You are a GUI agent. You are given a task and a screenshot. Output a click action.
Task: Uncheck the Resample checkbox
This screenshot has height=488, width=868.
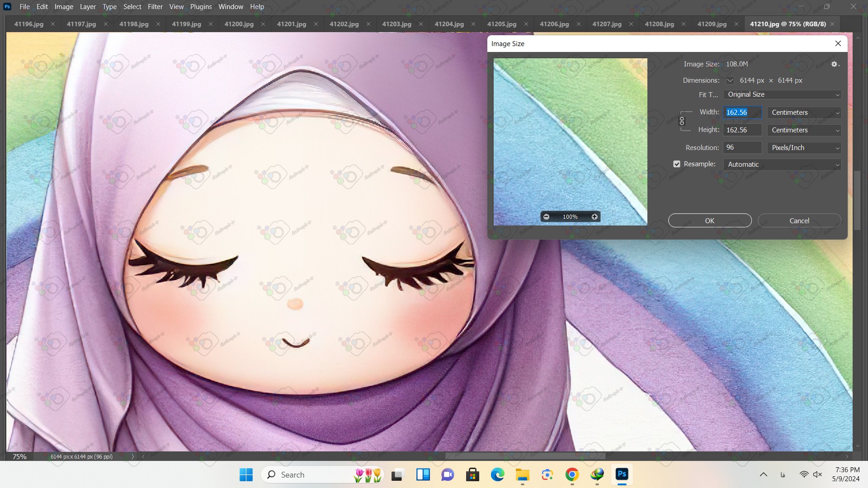(677, 164)
